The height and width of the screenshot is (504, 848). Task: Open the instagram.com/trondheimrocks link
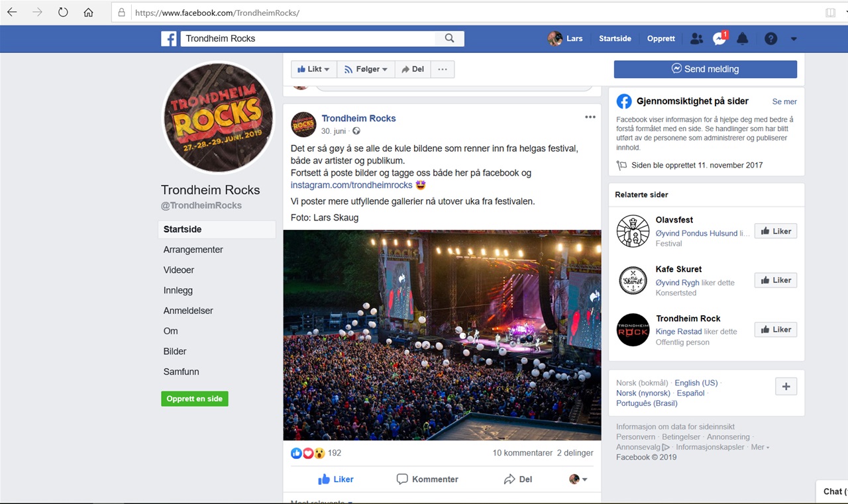(351, 185)
